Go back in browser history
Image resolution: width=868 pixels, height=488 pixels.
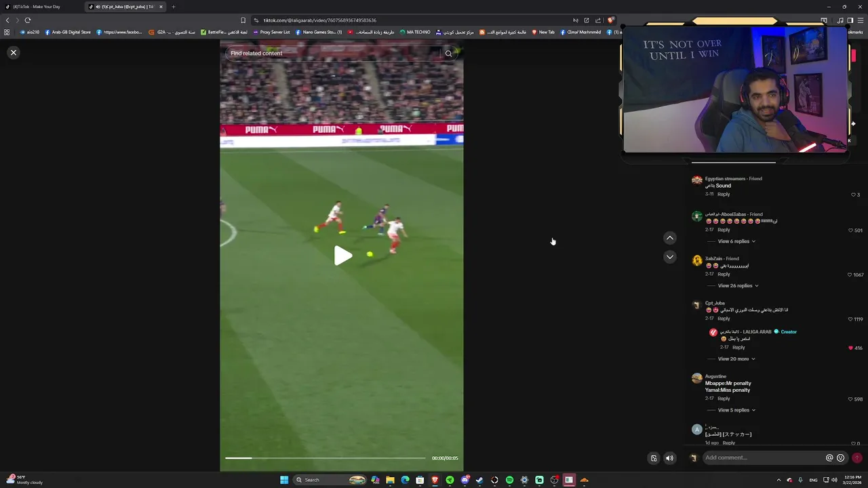click(7, 20)
